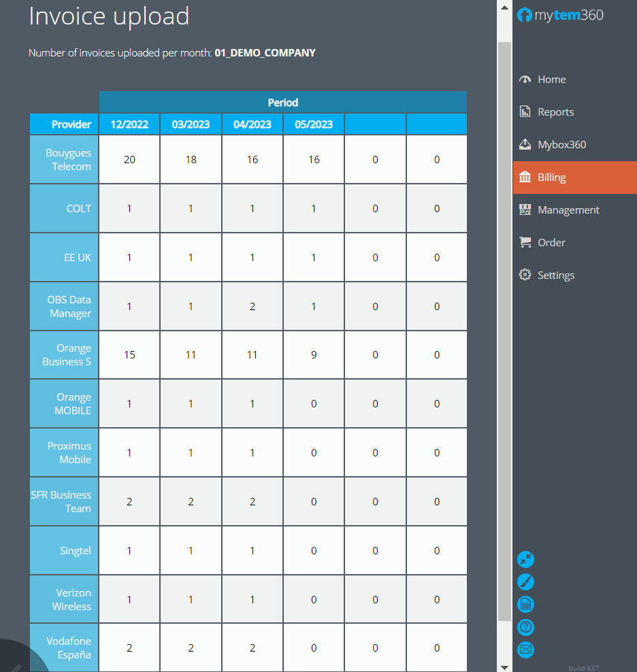Image resolution: width=637 pixels, height=672 pixels.
Task: Select the OBS Data Manager row label
Action: [x=65, y=306]
